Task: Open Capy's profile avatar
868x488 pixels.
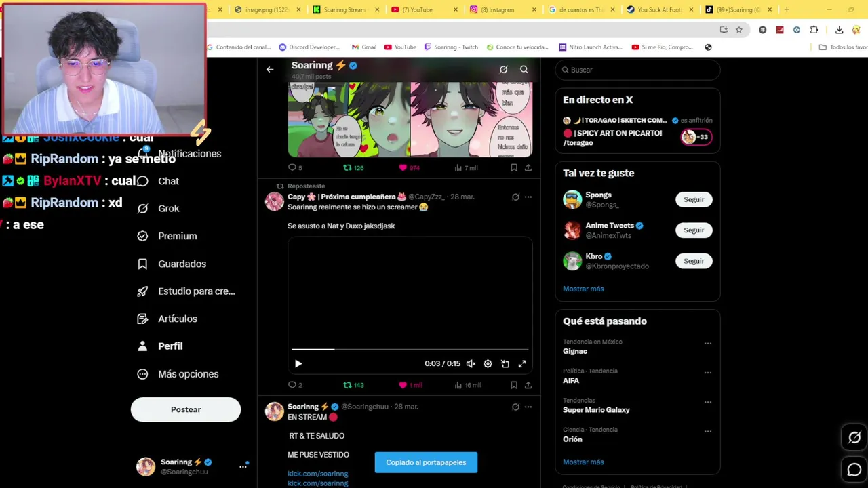Action: pos(274,201)
